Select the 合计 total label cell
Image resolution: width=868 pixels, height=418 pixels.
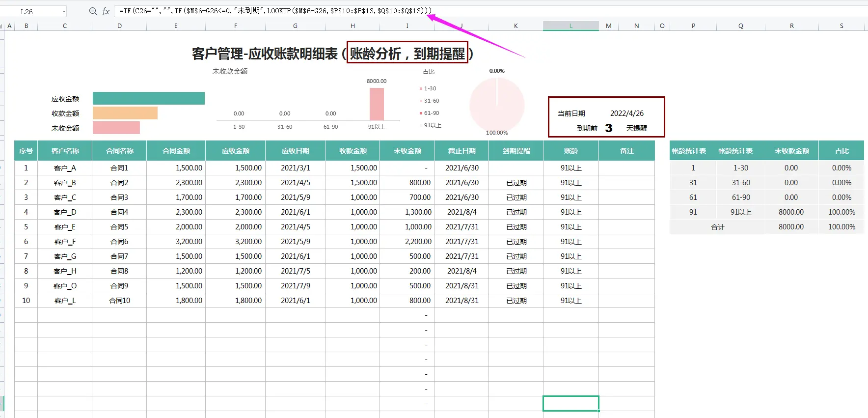(717, 227)
